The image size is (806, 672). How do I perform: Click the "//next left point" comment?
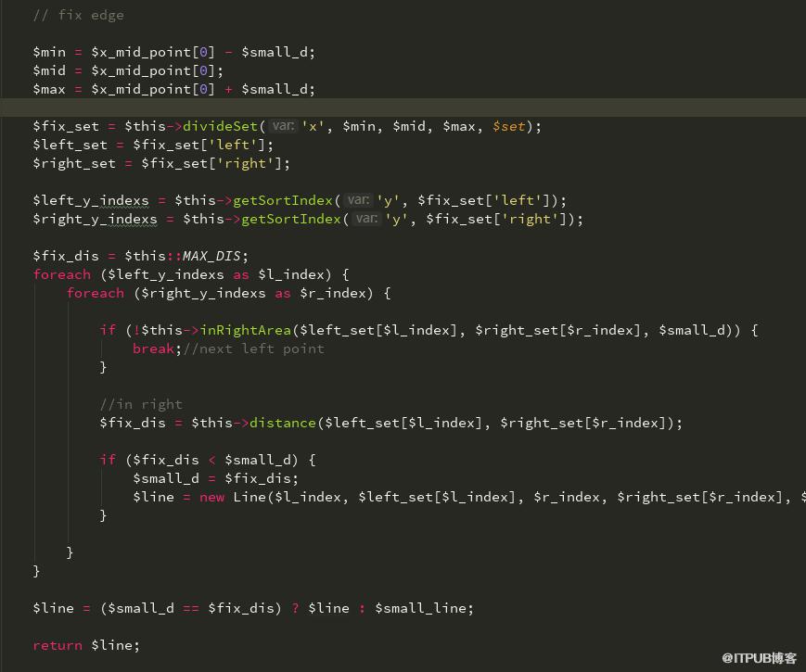pyautogui.click(x=254, y=349)
